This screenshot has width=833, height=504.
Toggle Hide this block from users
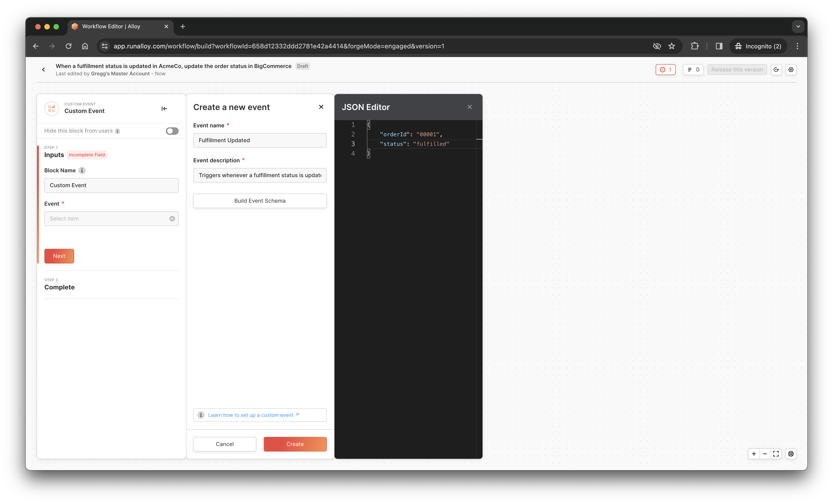(x=172, y=131)
